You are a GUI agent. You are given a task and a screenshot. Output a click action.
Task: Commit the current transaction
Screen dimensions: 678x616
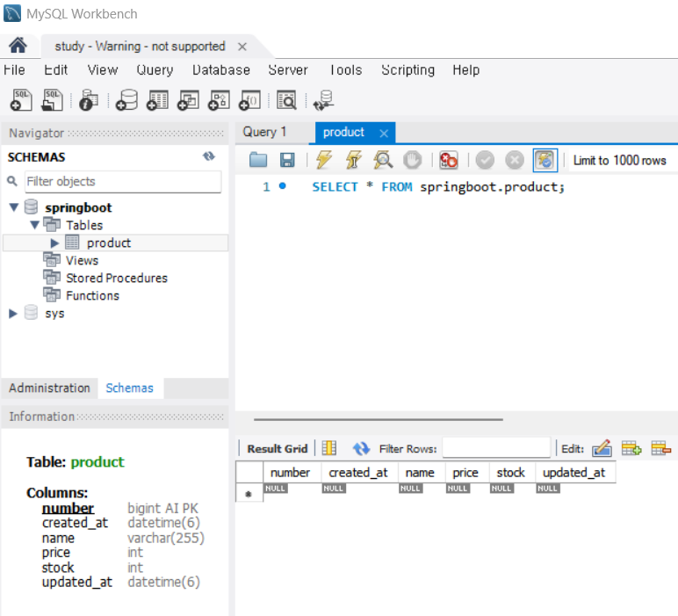(485, 161)
